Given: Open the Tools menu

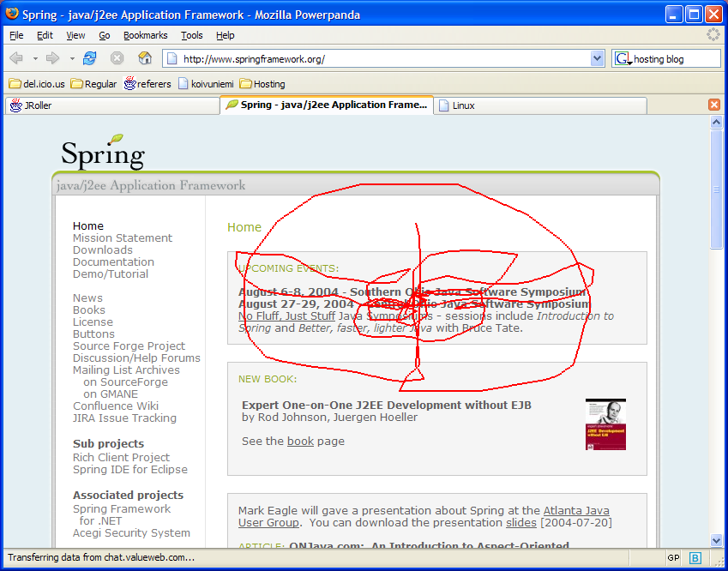Looking at the screenshot, I should click(192, 35).
